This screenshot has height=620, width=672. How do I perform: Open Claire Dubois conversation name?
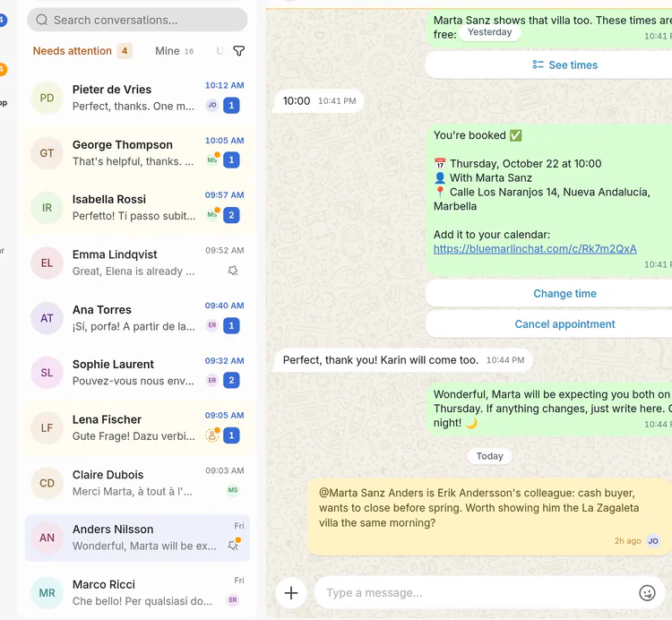(x=108, y=475)
